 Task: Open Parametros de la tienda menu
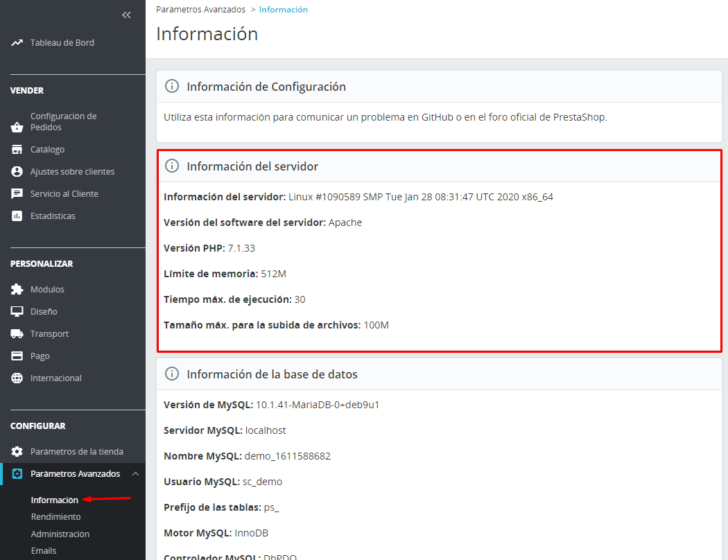(x=76, y=452)
